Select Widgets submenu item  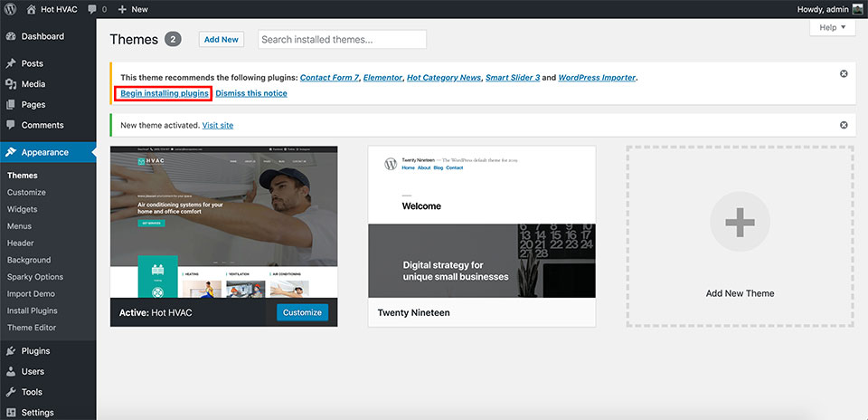(22, 209)
